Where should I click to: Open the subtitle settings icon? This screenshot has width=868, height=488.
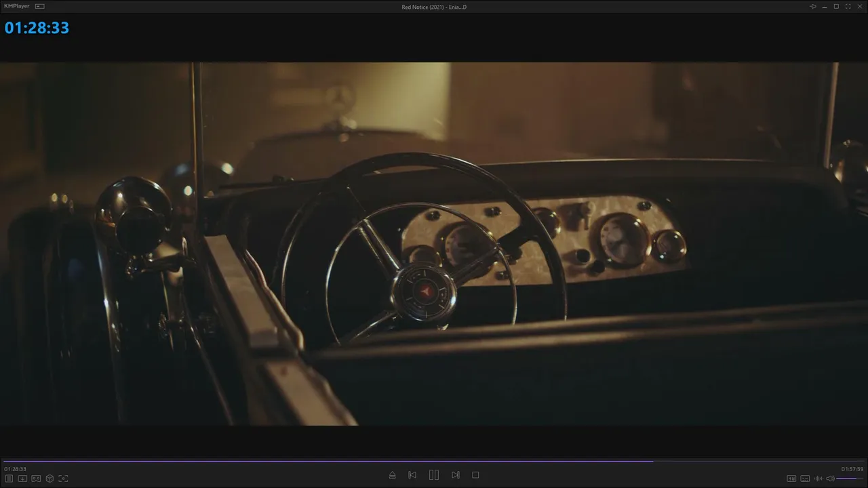pos(805,479)
